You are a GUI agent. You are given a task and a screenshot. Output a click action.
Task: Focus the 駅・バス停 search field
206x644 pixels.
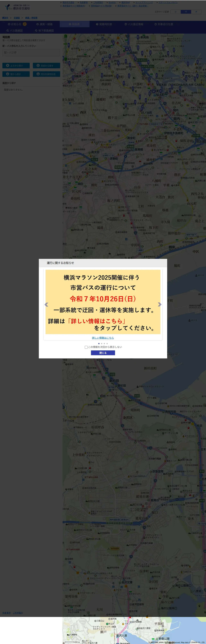click(31, 53)
